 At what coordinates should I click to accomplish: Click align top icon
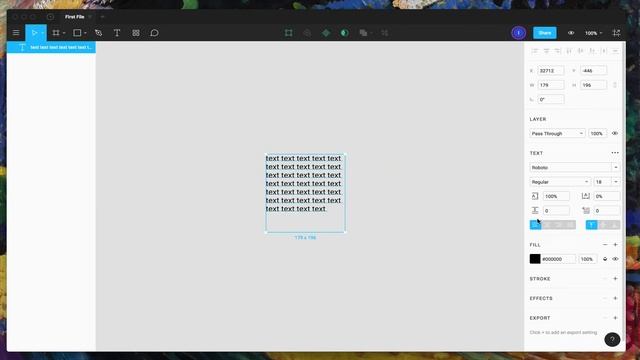pos(569,51)
